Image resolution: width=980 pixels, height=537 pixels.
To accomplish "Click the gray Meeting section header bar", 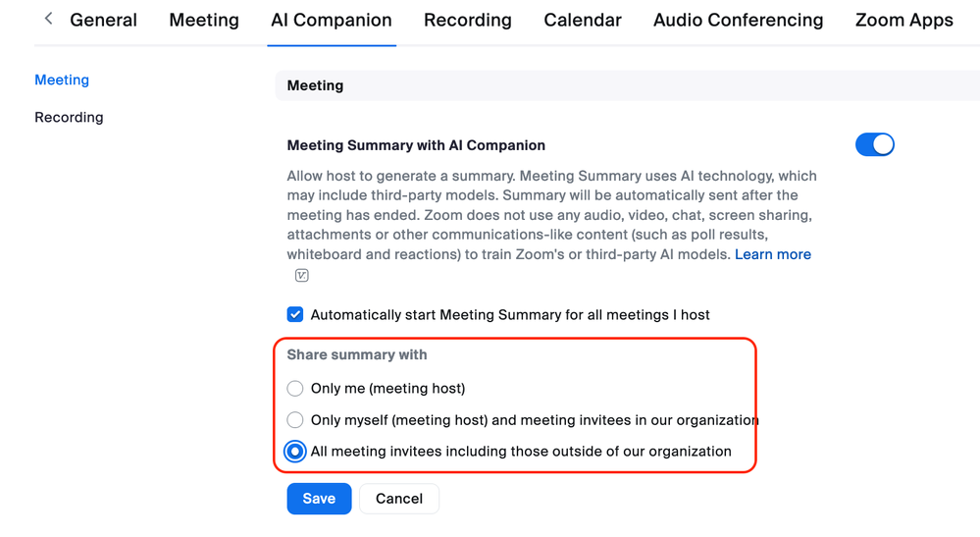I will coord(628,86).
